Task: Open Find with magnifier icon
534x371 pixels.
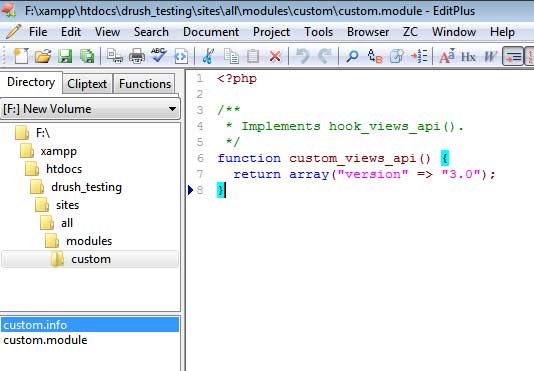Action: tap(352, 56)
